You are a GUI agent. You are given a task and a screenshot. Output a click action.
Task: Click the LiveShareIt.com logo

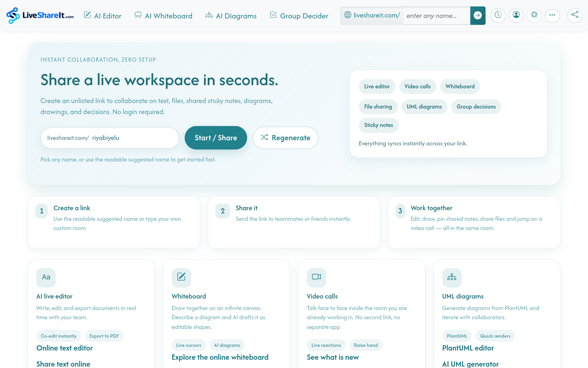[x=40, y=16]
